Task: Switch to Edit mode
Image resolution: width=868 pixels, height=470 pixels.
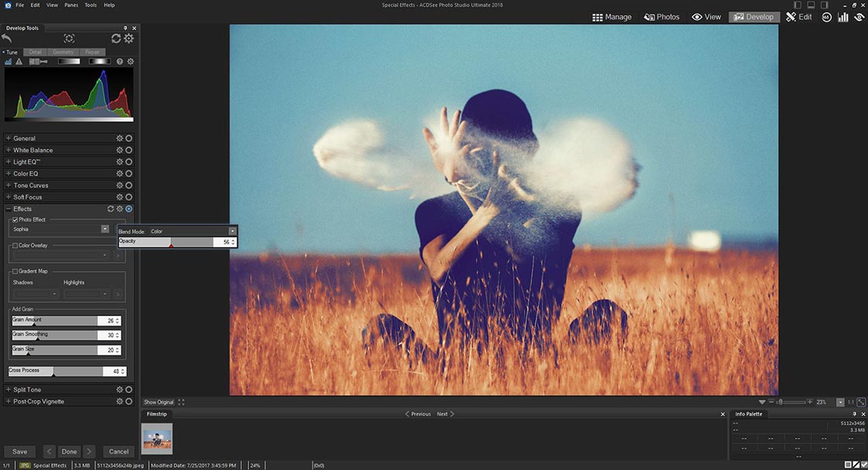Action: pyautogui.click(x=798, y=17)
